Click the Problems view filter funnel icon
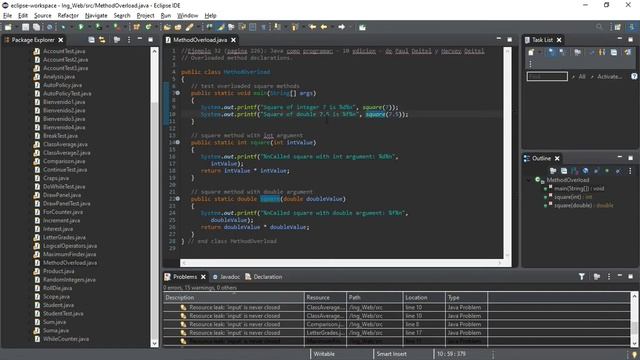Image resolution: width=640 pixels, height=360 pixels. tap(582, 276)
